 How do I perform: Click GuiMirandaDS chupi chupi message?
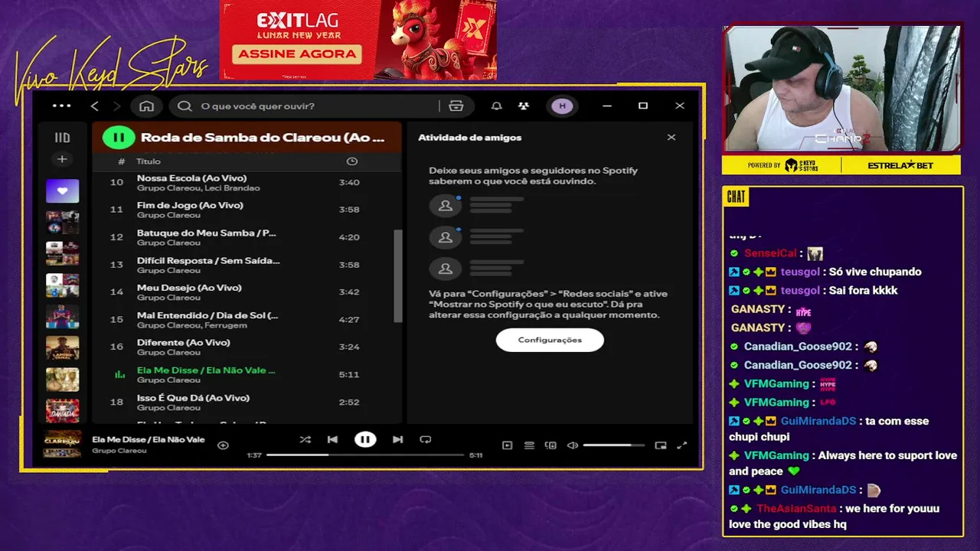829,429
